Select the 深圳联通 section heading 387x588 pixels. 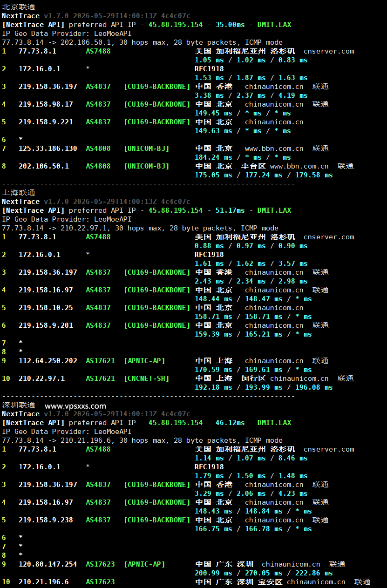coord(19,405)
